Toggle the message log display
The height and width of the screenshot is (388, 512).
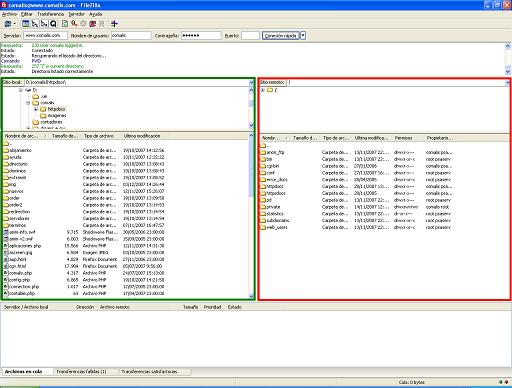[25, 24]
